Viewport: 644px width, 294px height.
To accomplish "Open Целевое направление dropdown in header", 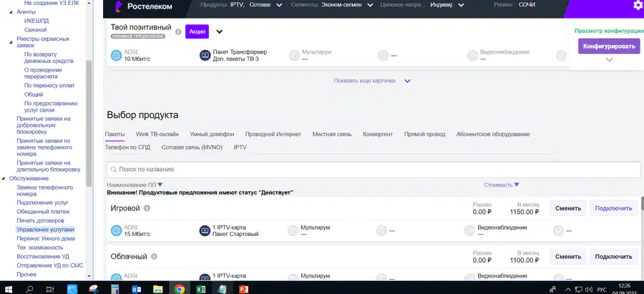I will pyautogui.click(x=461, y=5).
